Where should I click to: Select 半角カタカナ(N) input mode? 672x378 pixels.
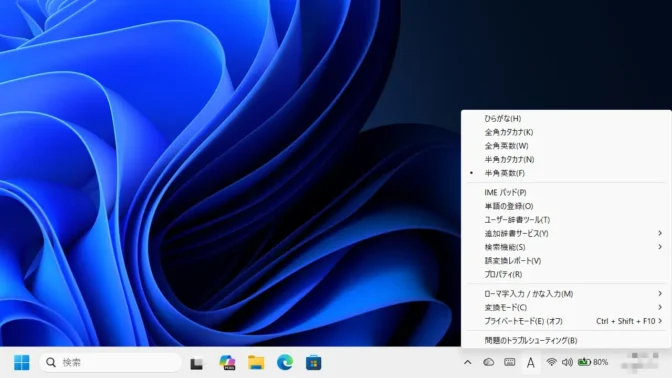pyautogui.click(x=566, y=160)
